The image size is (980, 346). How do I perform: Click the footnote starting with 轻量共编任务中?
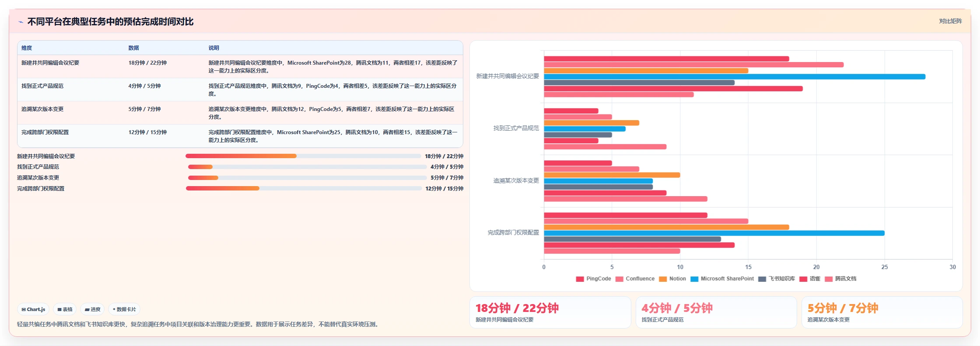pos(199,324)
